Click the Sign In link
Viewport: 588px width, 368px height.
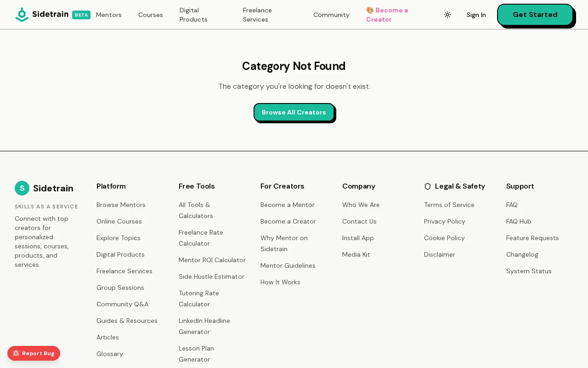pyautogui.click(x=476, y=15)
